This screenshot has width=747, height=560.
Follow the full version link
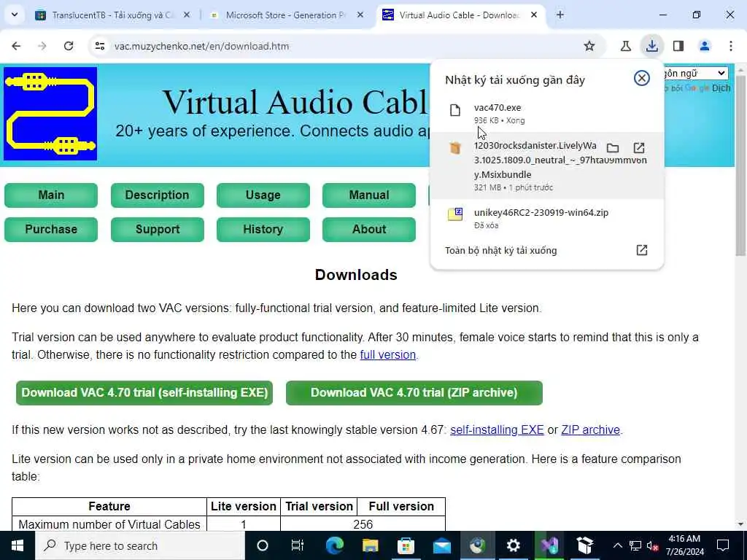pyautogui.click(x=388, y=355)
